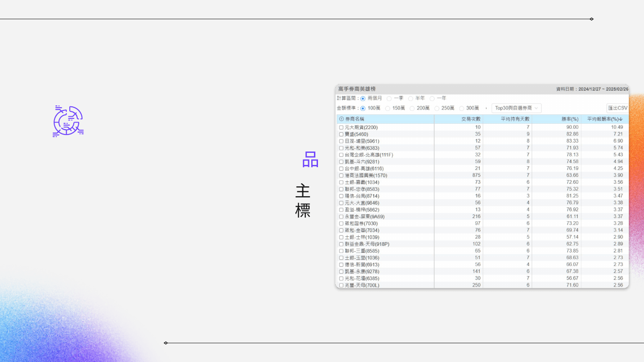Select the 兩個月 calculation period
644x362 pixels.
click(363, 98)
